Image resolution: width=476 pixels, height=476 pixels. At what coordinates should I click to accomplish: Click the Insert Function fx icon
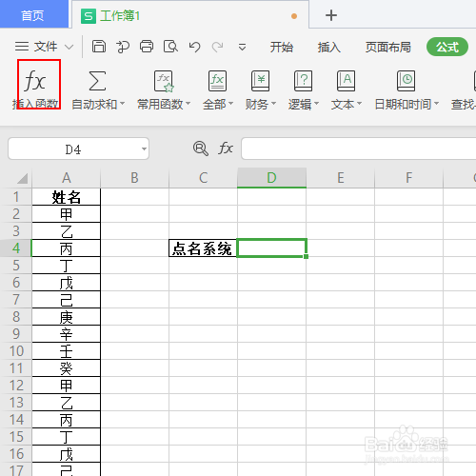(x=35, y=81)
